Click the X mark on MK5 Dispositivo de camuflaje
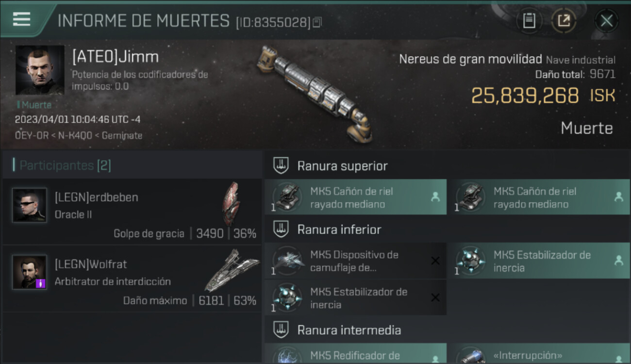The width and height of the screenshot is (631, 364). click(435, 261)
